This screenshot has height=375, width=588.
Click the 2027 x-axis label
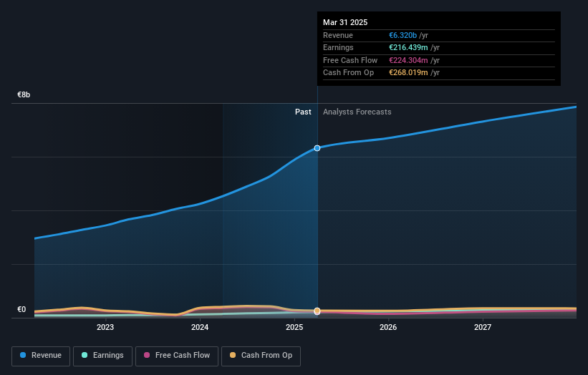[483, 328]
